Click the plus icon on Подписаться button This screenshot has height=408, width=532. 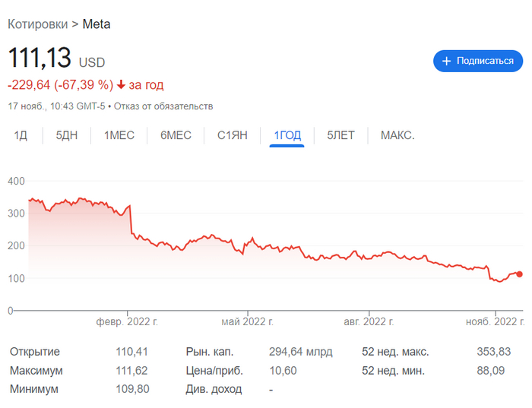tap(447, 61)
